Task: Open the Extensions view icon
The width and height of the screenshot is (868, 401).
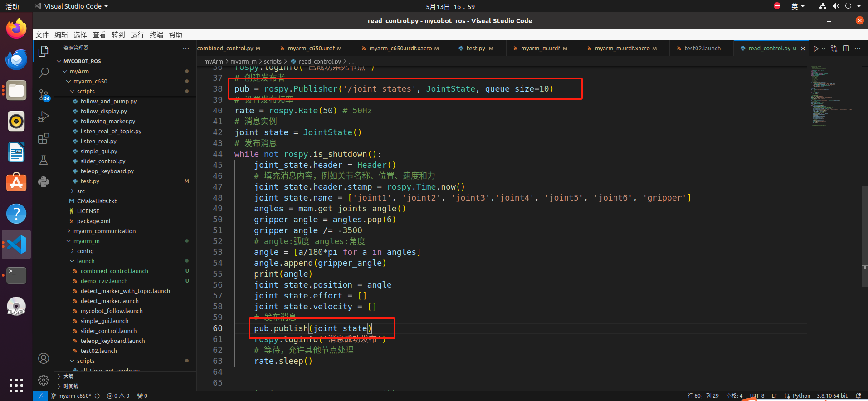Action: click(x=44, y=138)
